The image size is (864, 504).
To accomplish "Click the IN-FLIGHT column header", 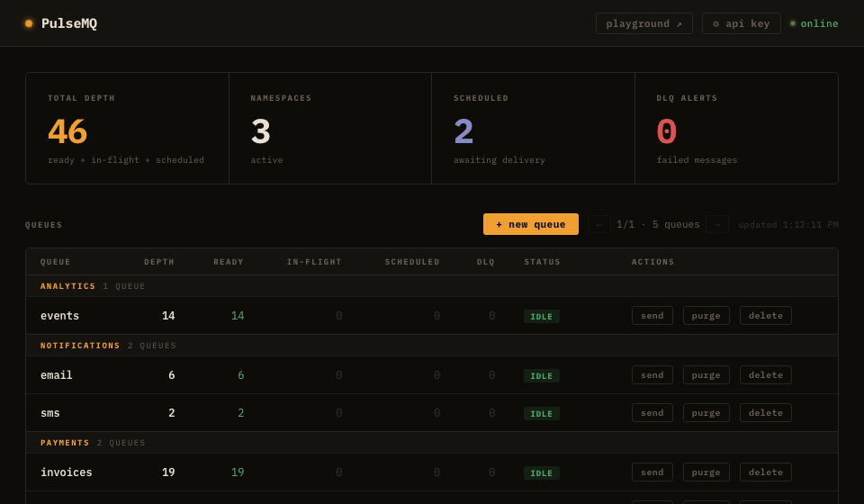I will (314, 262).
